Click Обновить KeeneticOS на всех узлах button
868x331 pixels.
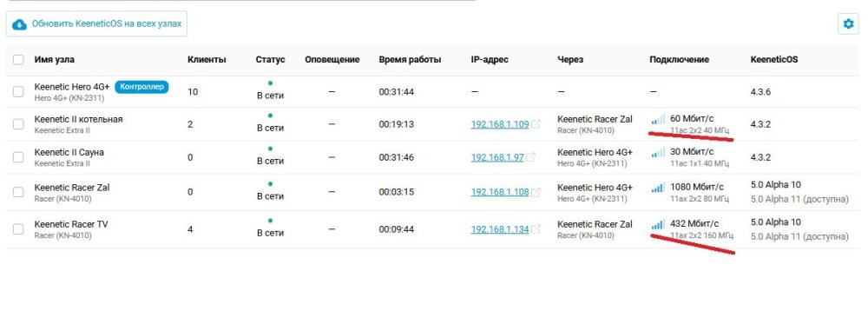(96, 23)
